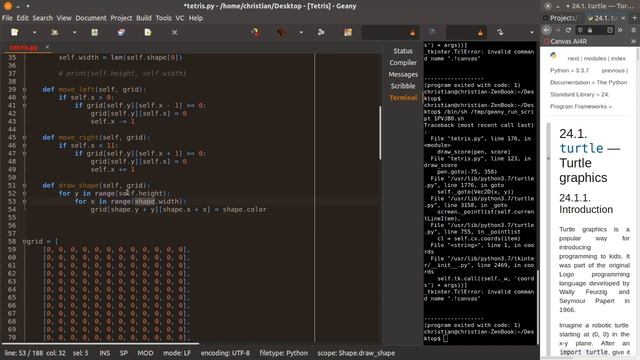Click the New file toolbar icon

(15, 32)
